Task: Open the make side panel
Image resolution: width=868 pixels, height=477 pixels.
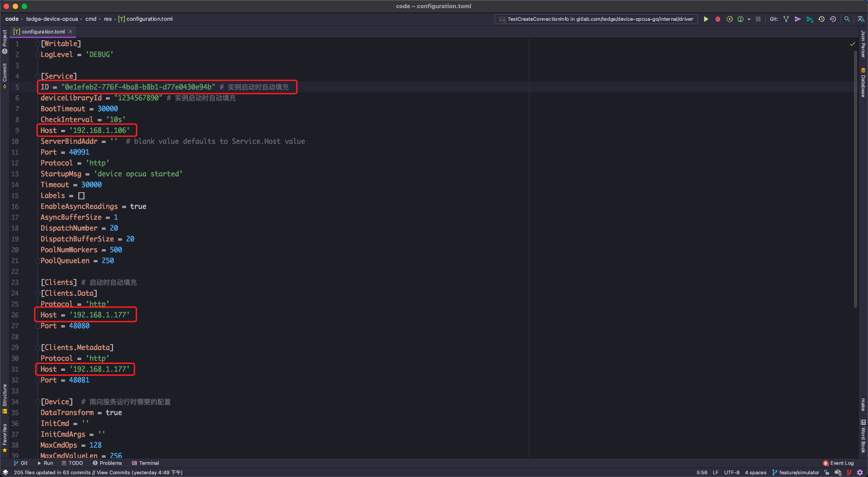Action: (863, 404)
